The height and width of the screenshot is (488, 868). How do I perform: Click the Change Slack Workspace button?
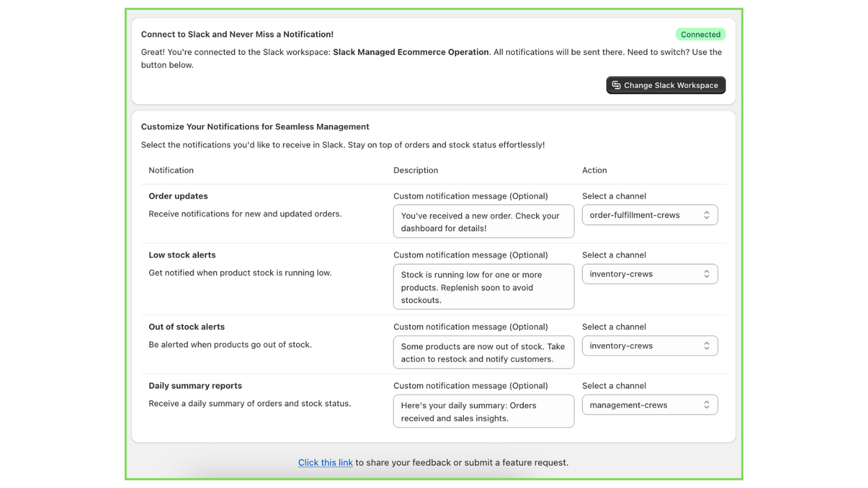[x=665, y=85]
